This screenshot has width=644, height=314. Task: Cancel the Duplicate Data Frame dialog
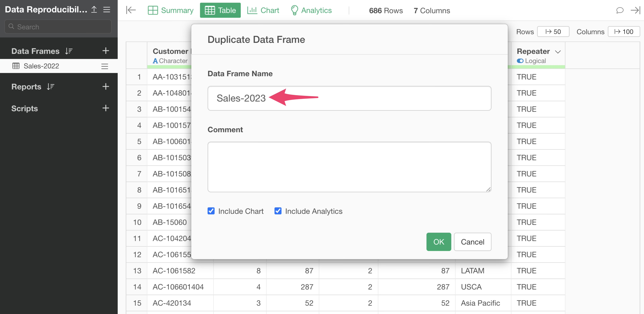click(x=472, y=242)
